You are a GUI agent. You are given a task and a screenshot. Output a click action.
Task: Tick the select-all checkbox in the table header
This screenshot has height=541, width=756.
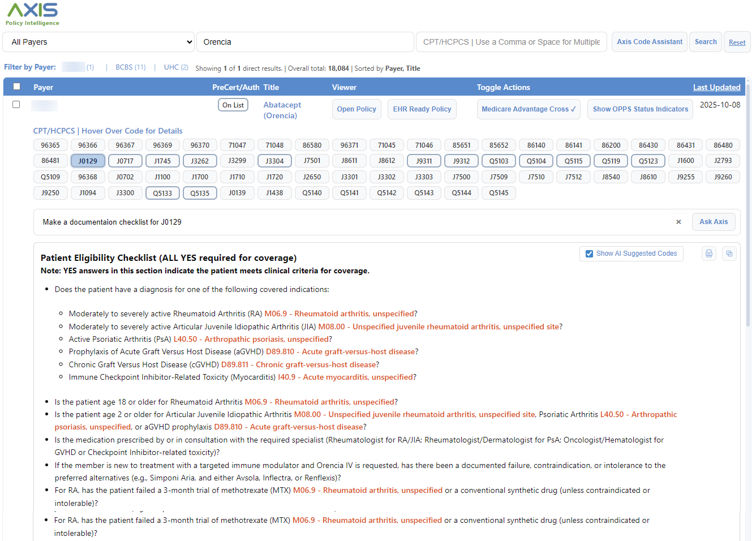click(x=16, y=87)
